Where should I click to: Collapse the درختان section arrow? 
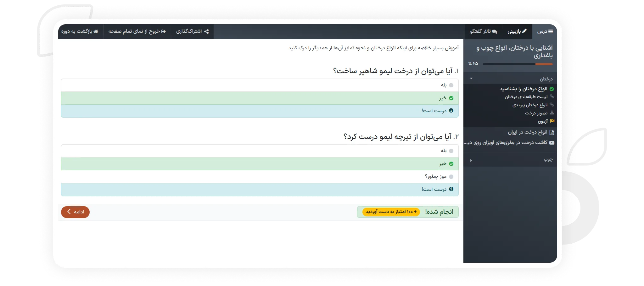(471, 79)
